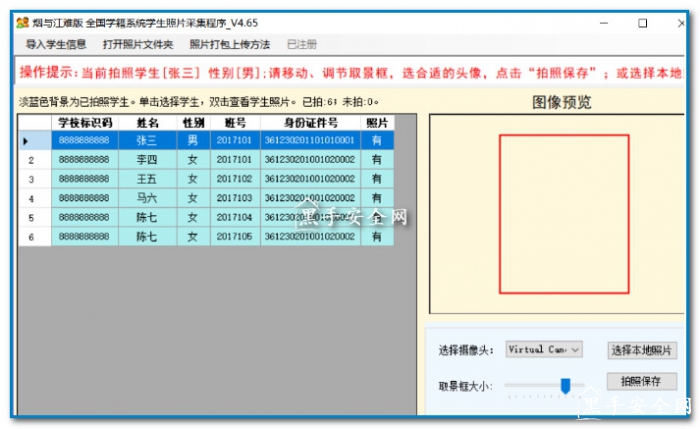The height and width of the screenshot is (429, 700).
Task: Select the row for student 李四
Action: (x=146, y=160)
